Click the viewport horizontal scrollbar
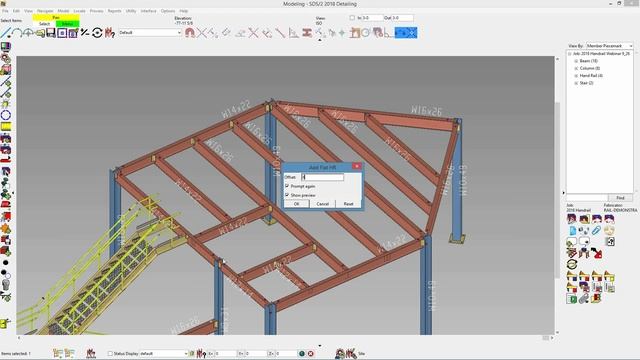This screenshot has width=640, height=360. (x=285, y=338)
